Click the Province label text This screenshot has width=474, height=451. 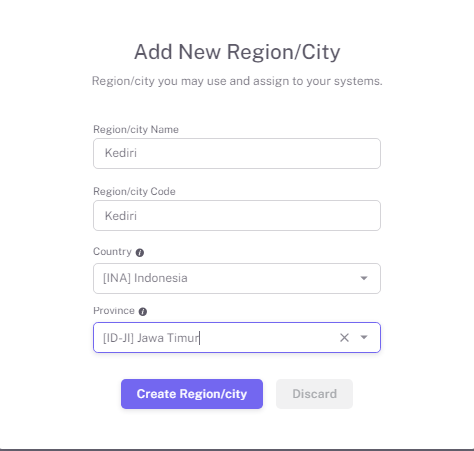114,311
